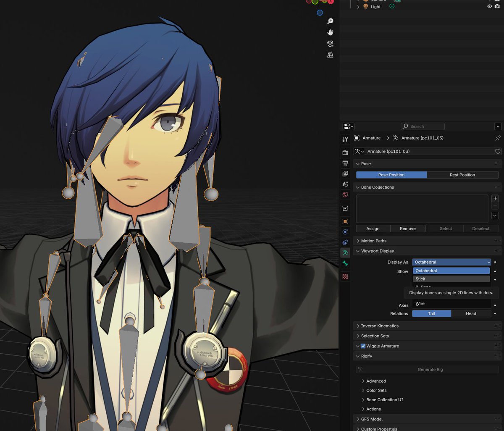Open the View Layer properties tab icon
The image size is (504, 431).
[345, 173]
